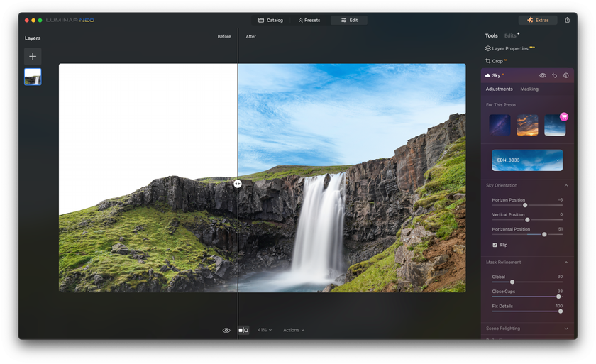Adjust the Horizon Position slider
This screenshot has width=596, height=364.
[525, 205]
